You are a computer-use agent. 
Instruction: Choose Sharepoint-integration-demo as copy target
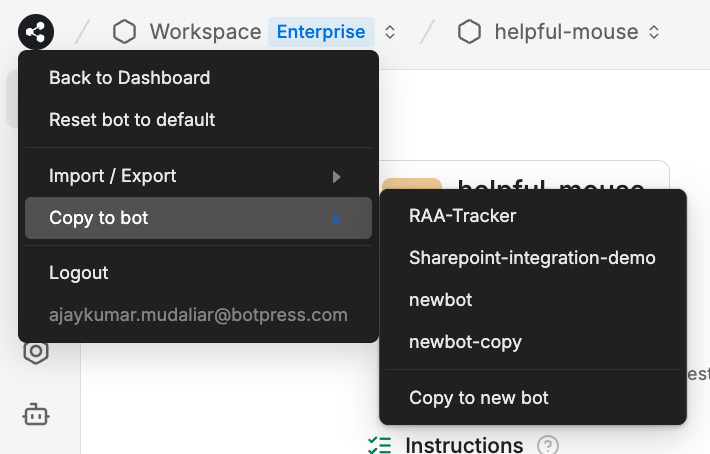(533, 258)
